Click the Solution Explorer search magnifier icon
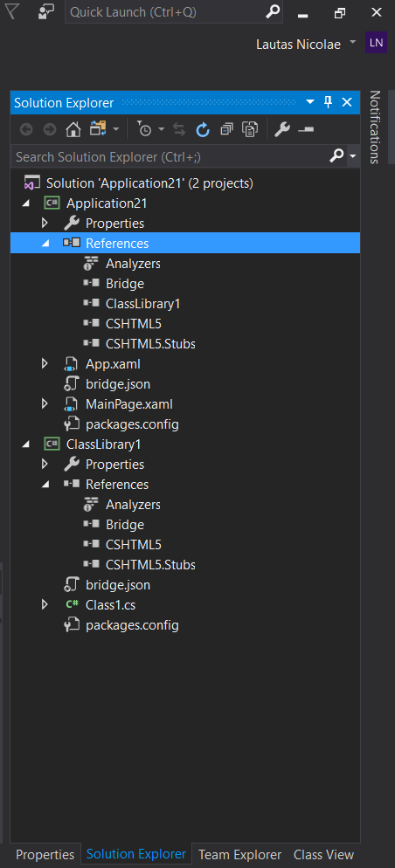Image resolution: width=395 pixels, height=868 pixels. 336,156
